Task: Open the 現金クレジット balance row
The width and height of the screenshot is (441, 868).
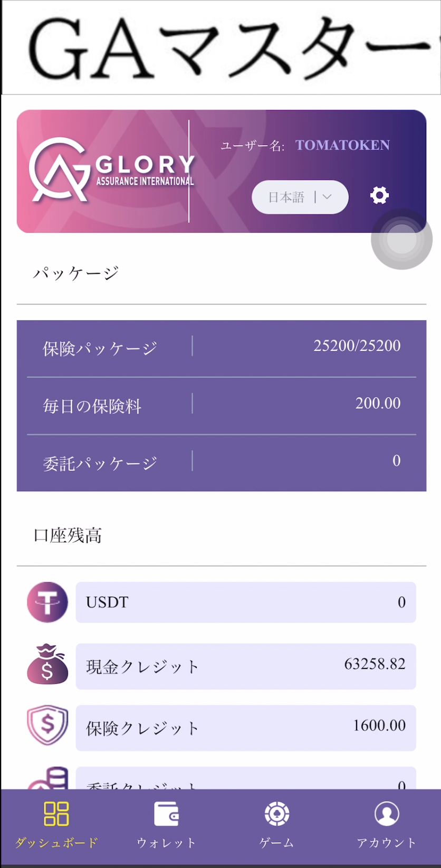Action: (x=246, y=666)
